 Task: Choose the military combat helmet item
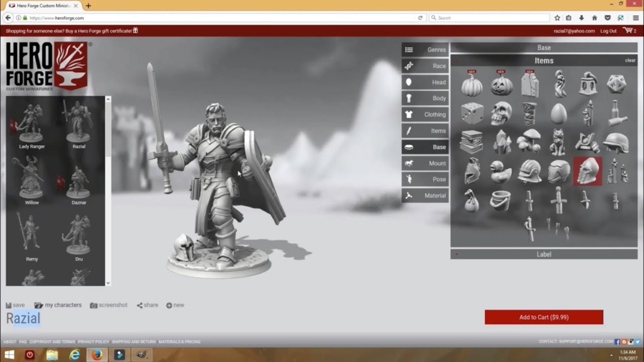click(x=616, y=142)
